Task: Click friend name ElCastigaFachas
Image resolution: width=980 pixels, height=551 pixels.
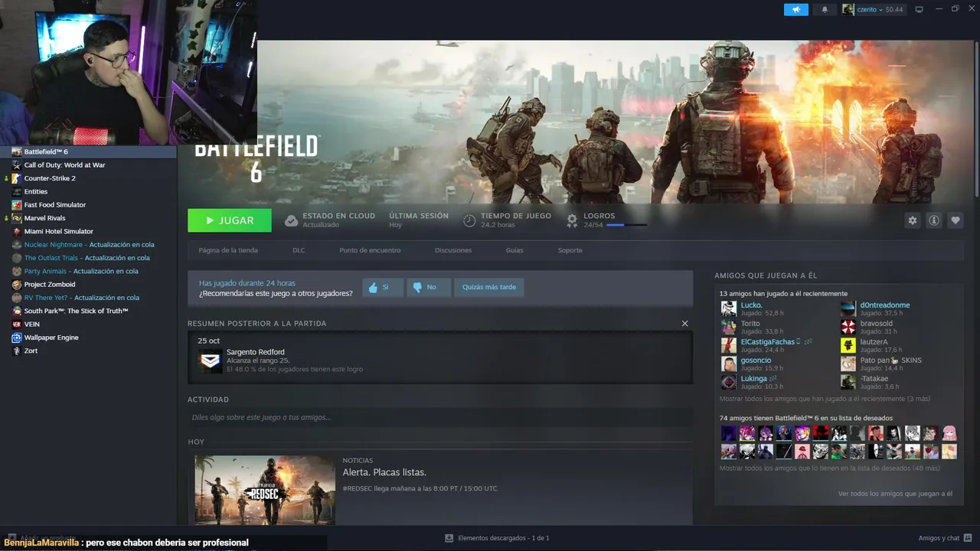Action: tap(767, 341)
